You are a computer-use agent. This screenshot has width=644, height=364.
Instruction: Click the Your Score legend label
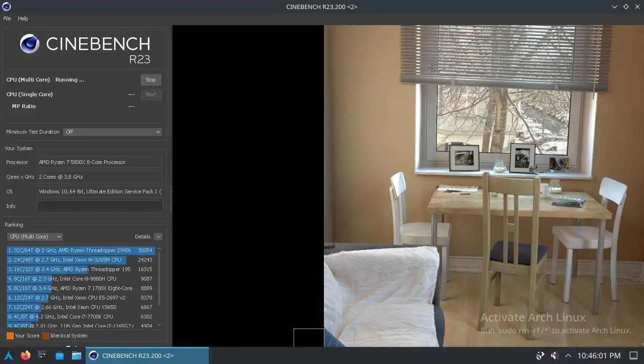pyautogui.click(x=27, y=336)
